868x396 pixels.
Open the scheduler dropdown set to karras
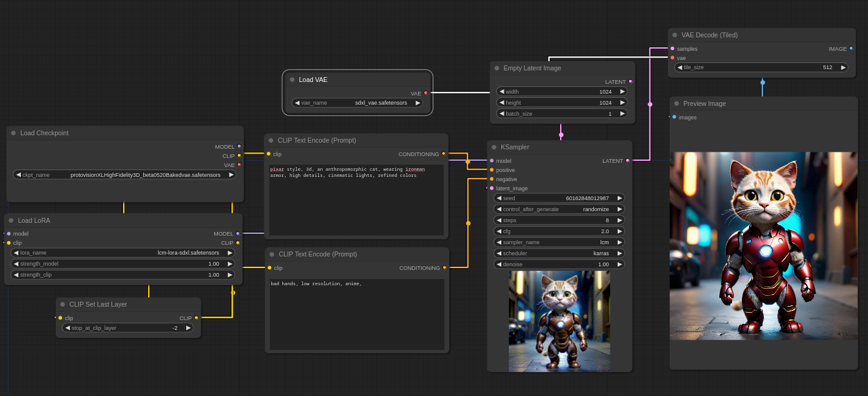559,253
